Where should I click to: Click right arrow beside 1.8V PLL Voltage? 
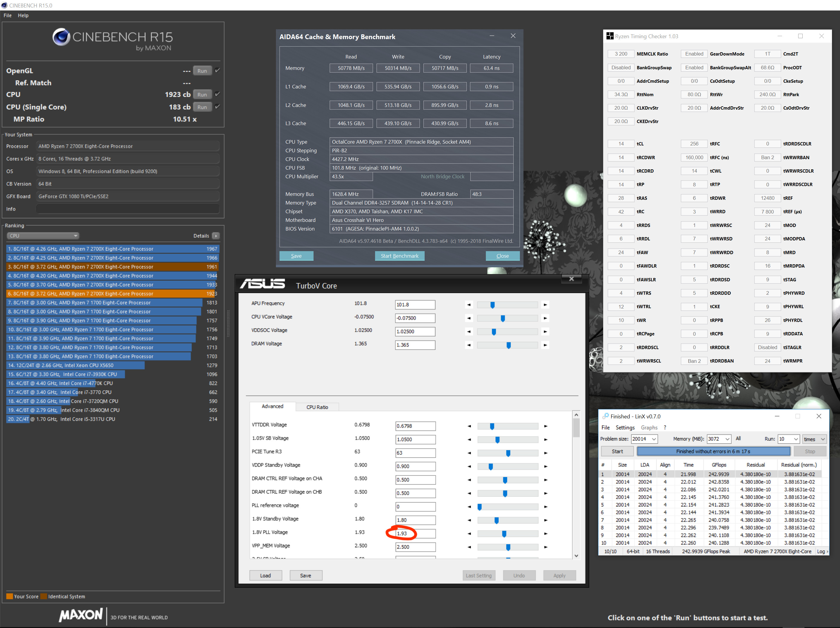point(546,533)
